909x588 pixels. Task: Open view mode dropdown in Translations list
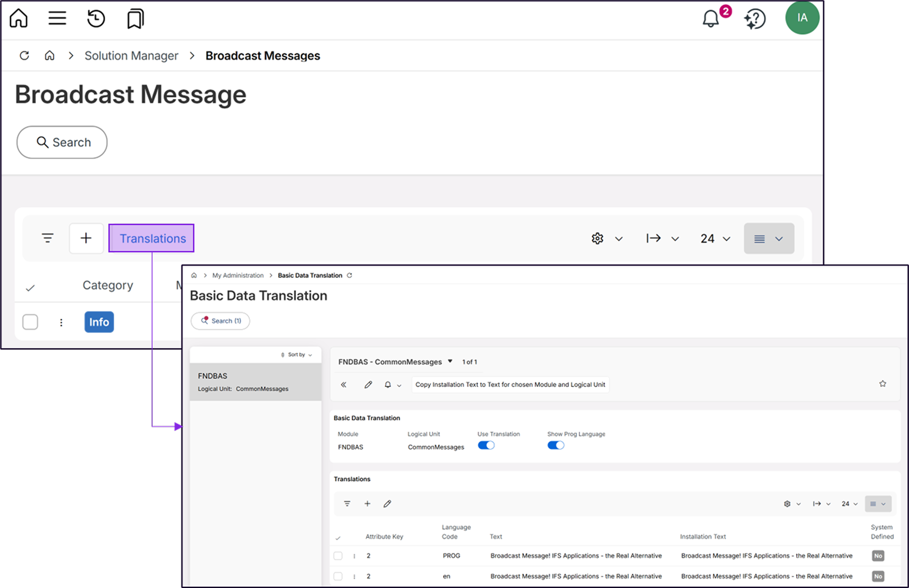pyautogui.click(x=878, y=504)
